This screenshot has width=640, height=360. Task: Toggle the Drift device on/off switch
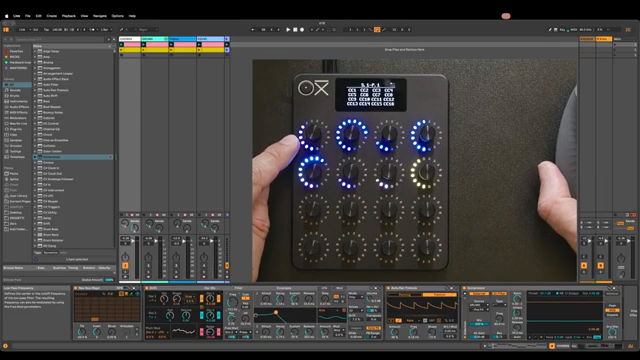coord(147,288)
